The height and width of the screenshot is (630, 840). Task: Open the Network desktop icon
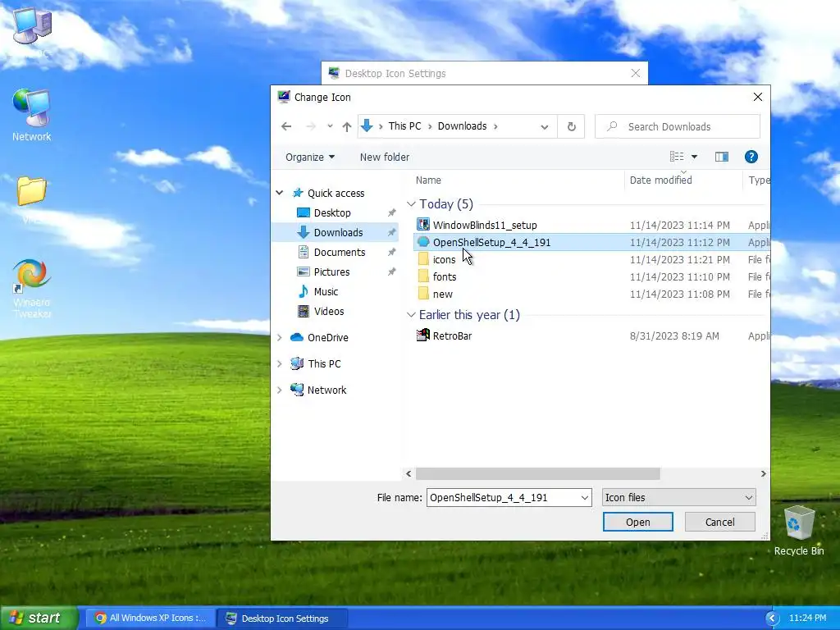click(x=32, y=116)
